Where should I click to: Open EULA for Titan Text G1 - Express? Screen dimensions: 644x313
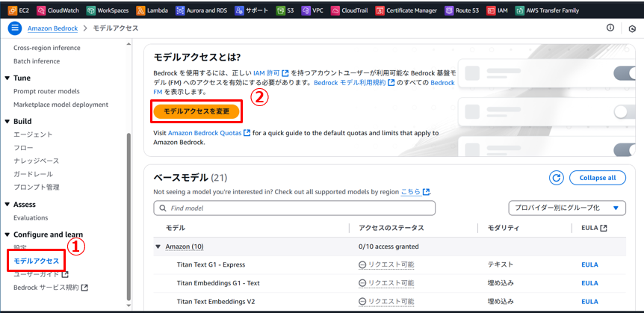(x=589, y=265)
